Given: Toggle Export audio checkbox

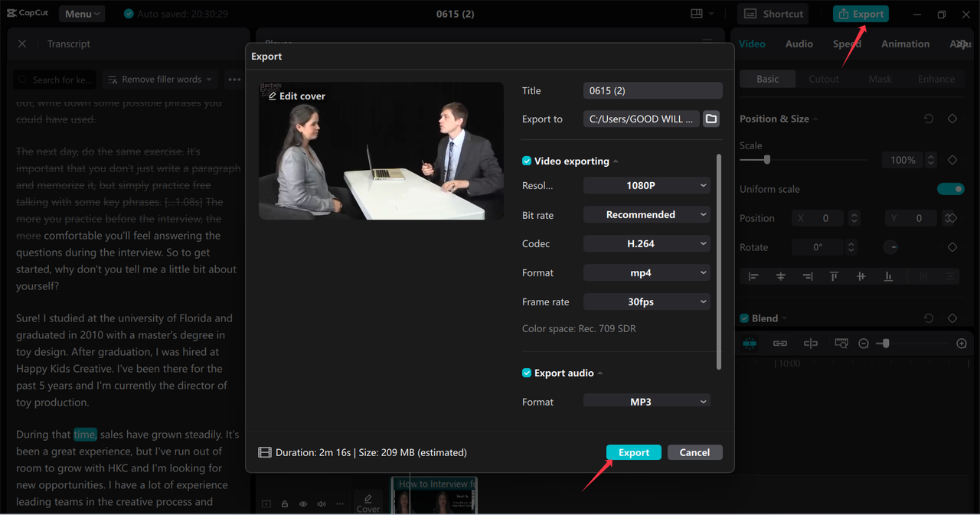Looking at the screenshot, I should point(527,373).
